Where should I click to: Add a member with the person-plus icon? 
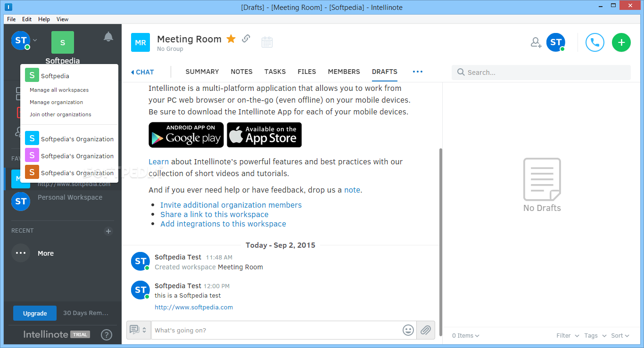[x=536, y=42]
